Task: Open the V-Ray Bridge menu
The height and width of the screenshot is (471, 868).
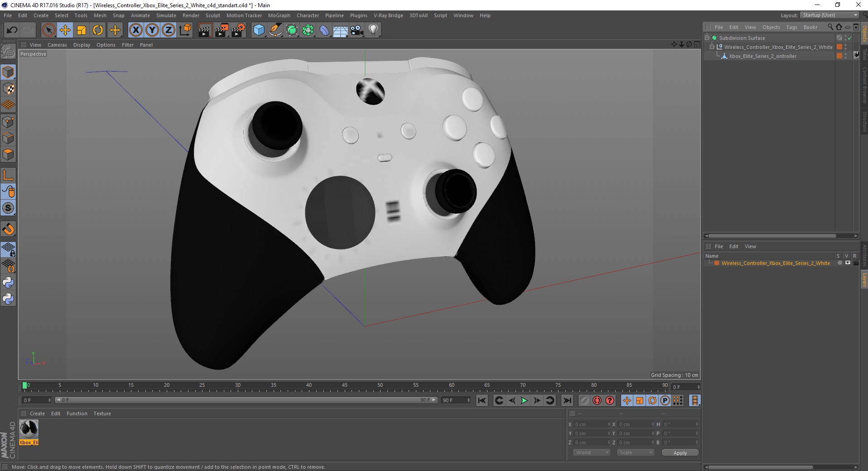Action: click(x=388, y=15)
